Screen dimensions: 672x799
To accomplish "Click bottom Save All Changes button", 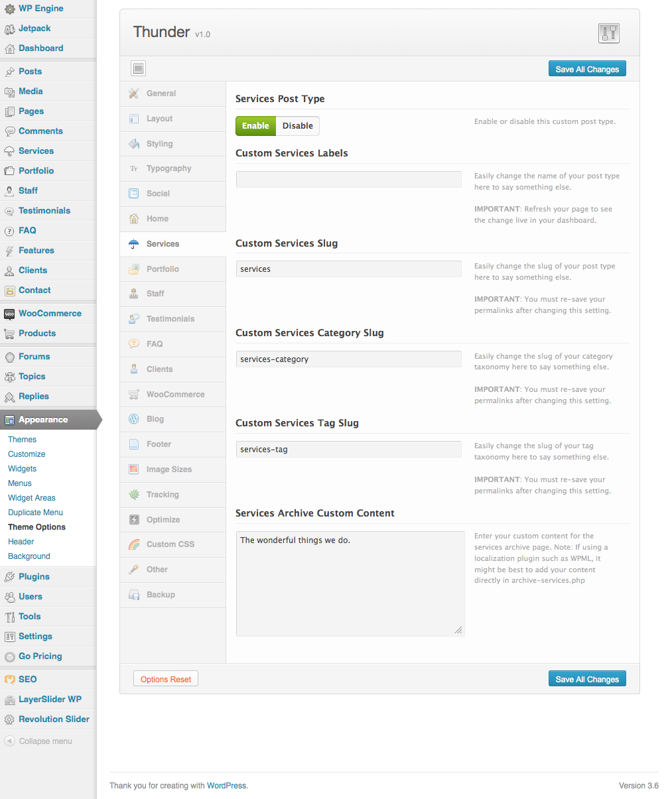I will tap(587, 679).
